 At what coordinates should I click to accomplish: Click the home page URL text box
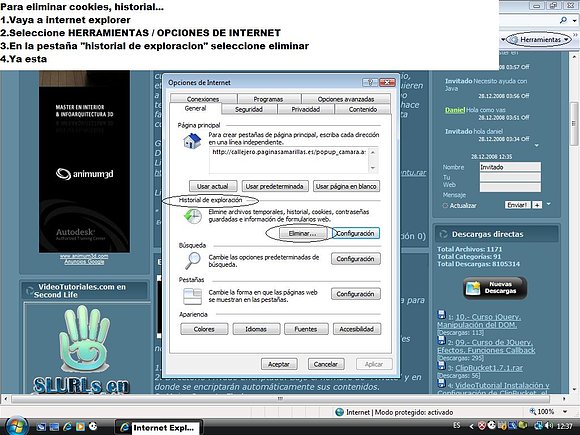[289, 160]
